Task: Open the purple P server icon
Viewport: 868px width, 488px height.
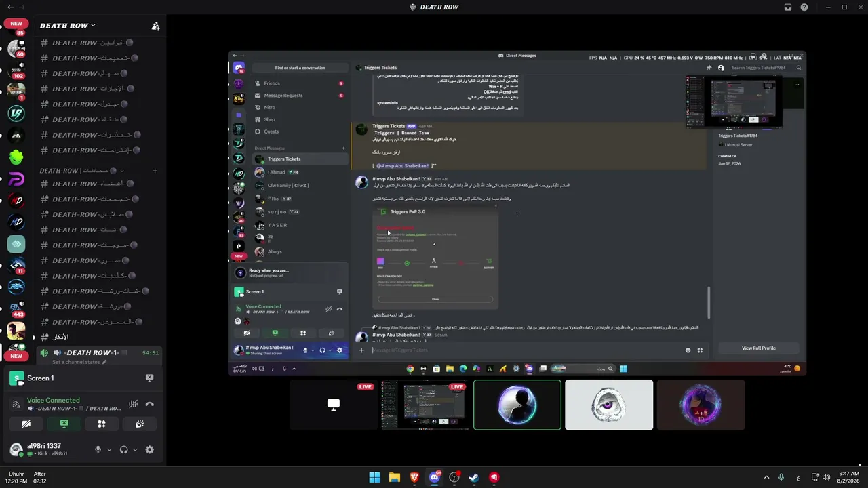Action: 16,179
